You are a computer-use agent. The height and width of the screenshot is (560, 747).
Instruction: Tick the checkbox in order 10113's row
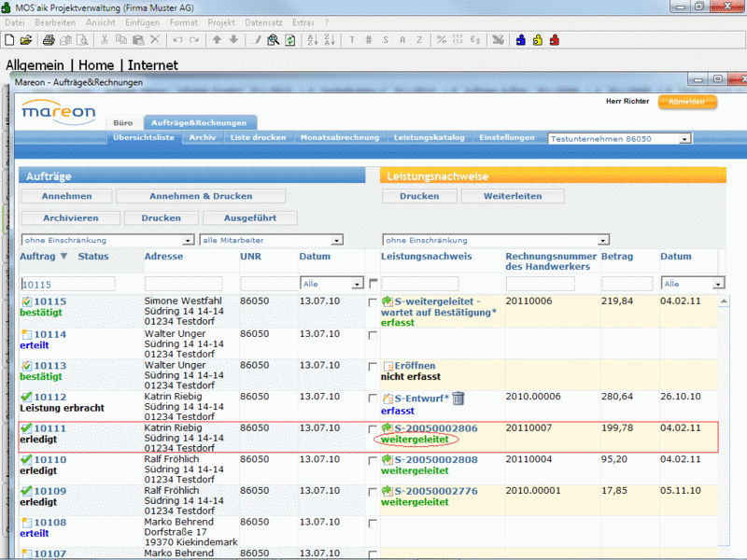(x=373, y=367)
